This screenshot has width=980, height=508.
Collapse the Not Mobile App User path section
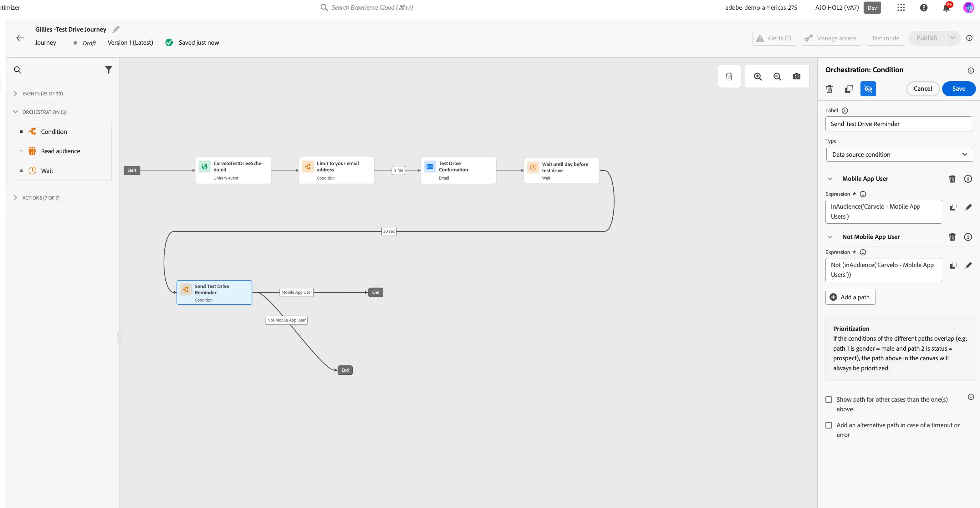click(x=830, y=237)
